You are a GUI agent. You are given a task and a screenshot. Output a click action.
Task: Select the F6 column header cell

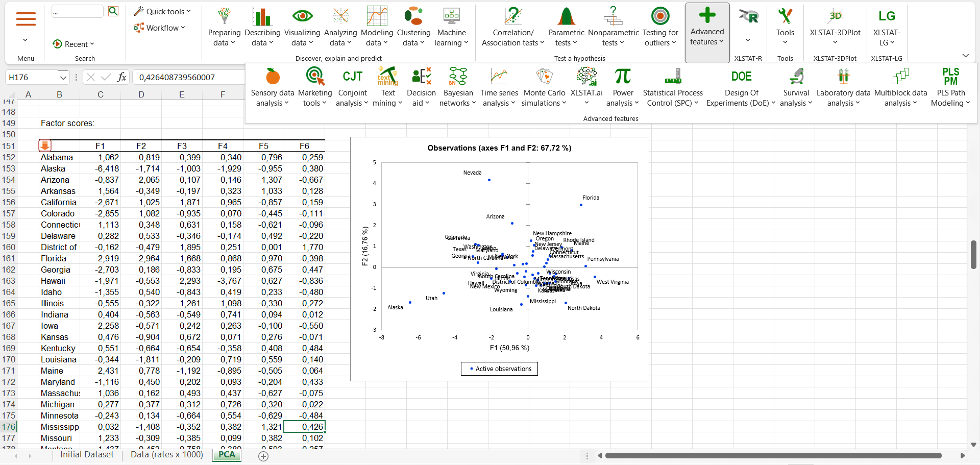tap(304, 146)
